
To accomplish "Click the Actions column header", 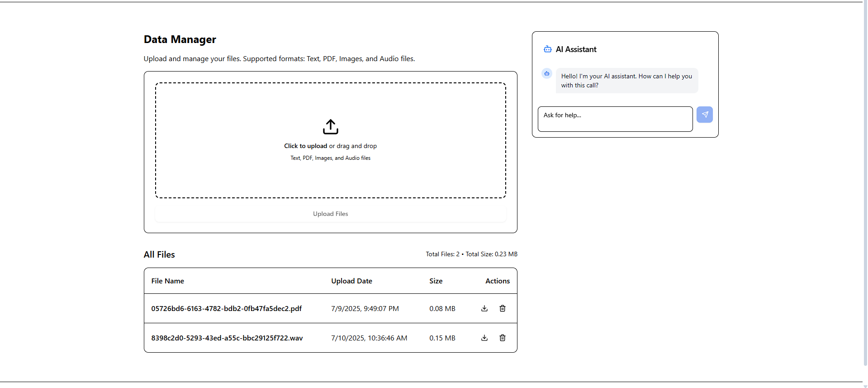I will (498, 281).
